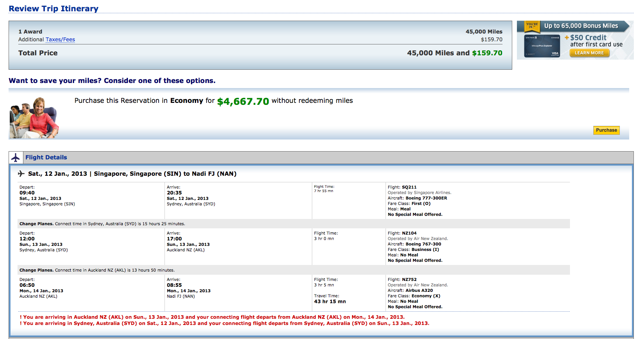Select flight number SQ211

409,187
